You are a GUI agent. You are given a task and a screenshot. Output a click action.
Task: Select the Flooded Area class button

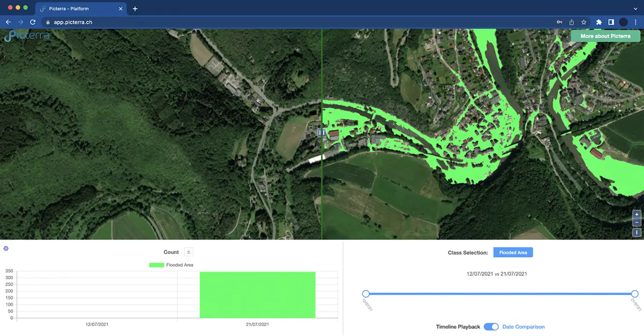(513, 253)
